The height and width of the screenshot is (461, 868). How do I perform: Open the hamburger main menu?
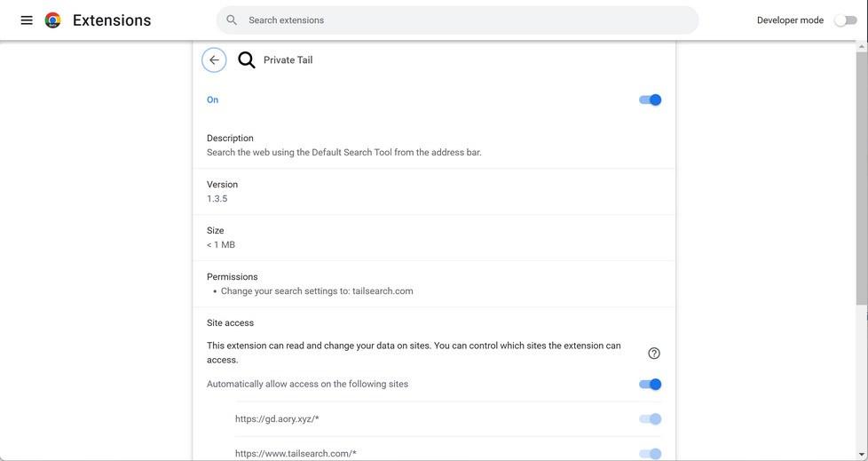tap(27, 20)
